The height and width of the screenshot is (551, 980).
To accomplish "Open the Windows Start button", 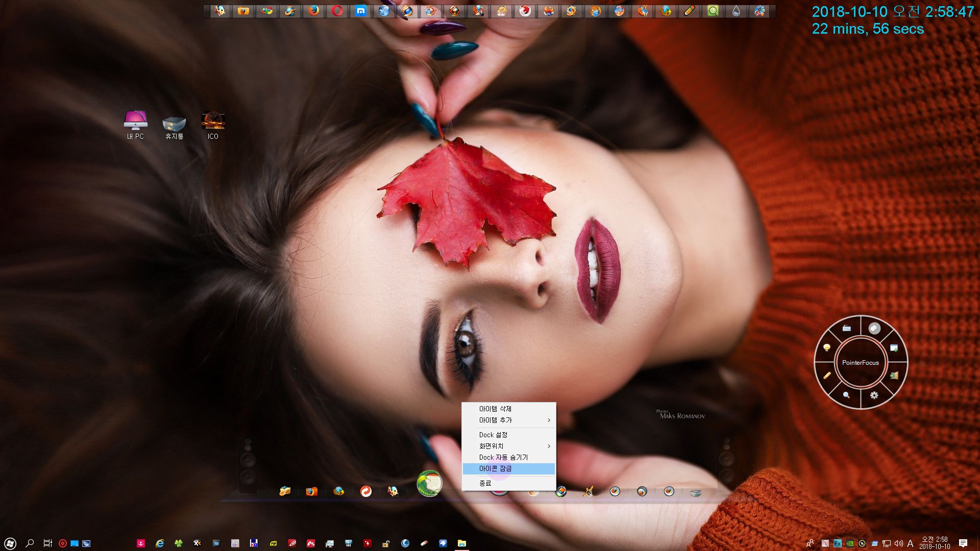I will [10, 543].
